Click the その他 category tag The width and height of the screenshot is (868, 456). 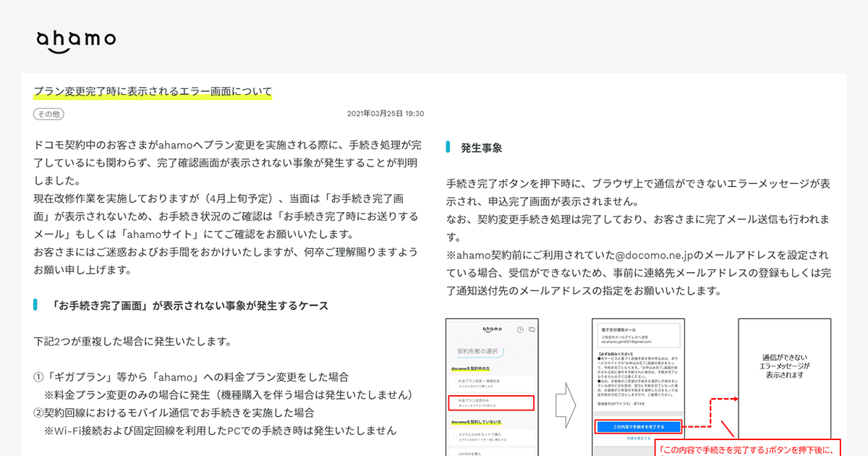point(48,114)
